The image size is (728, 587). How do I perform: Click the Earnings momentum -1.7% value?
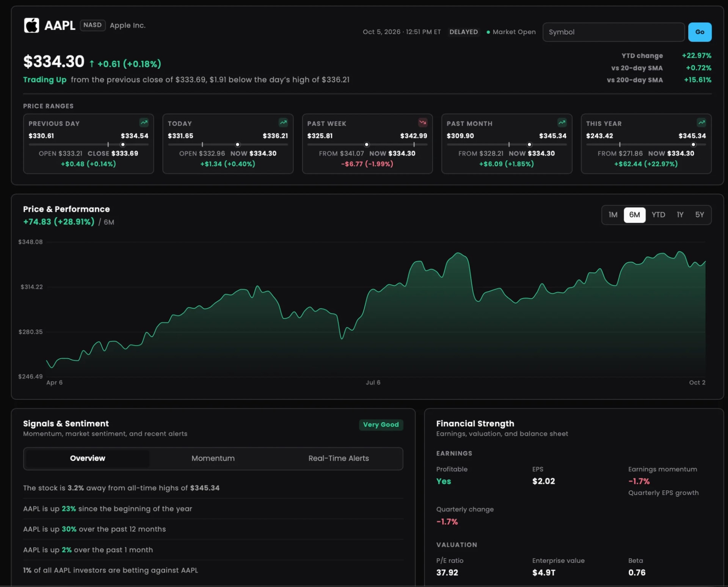[639, 481]
